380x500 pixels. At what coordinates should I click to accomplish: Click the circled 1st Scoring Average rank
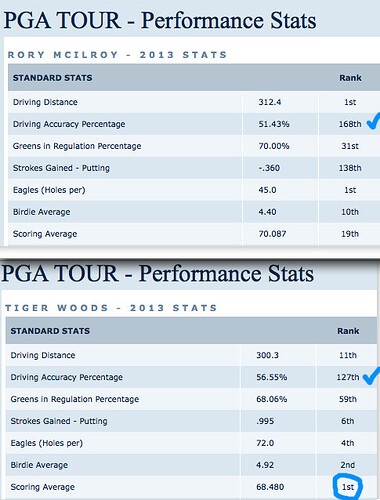click(348, 487)
